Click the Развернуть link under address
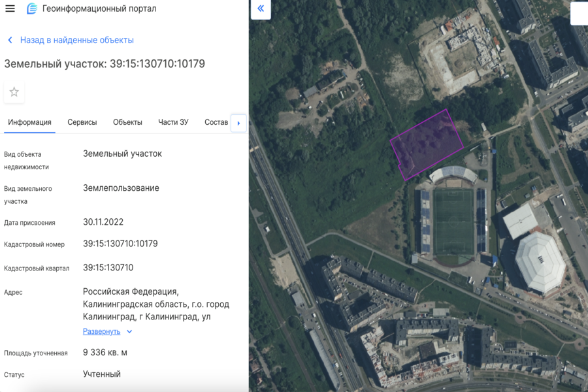The width and height of the screenshot is (588, 392). pyautogui.click(x=101, y=331)
